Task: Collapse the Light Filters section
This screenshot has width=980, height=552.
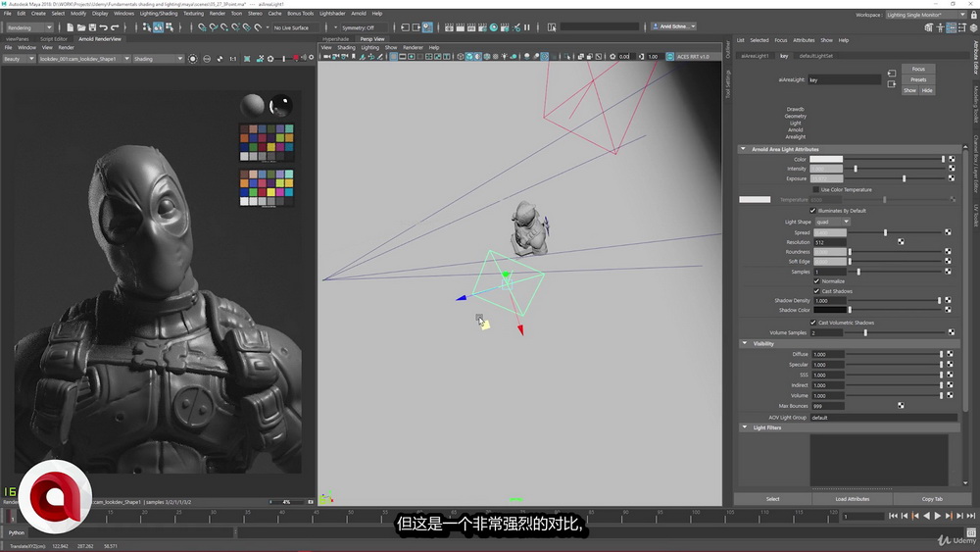Action: click(x=745, y=427)
